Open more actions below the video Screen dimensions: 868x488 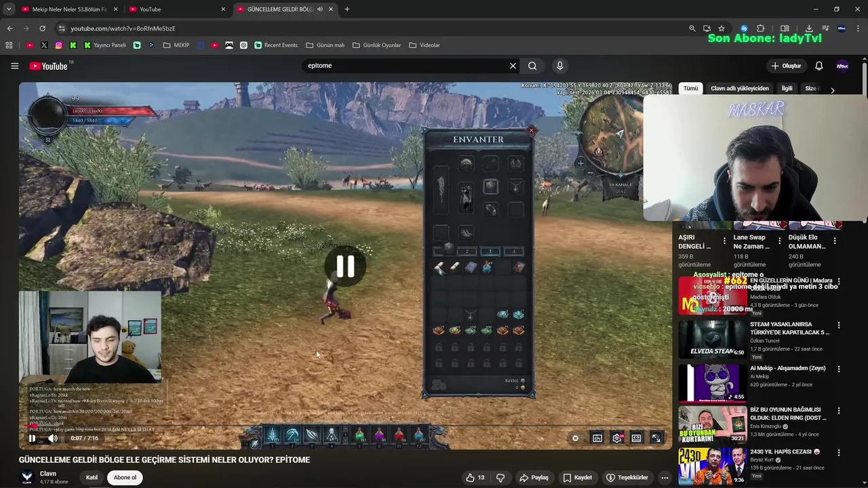pos(665,478)
